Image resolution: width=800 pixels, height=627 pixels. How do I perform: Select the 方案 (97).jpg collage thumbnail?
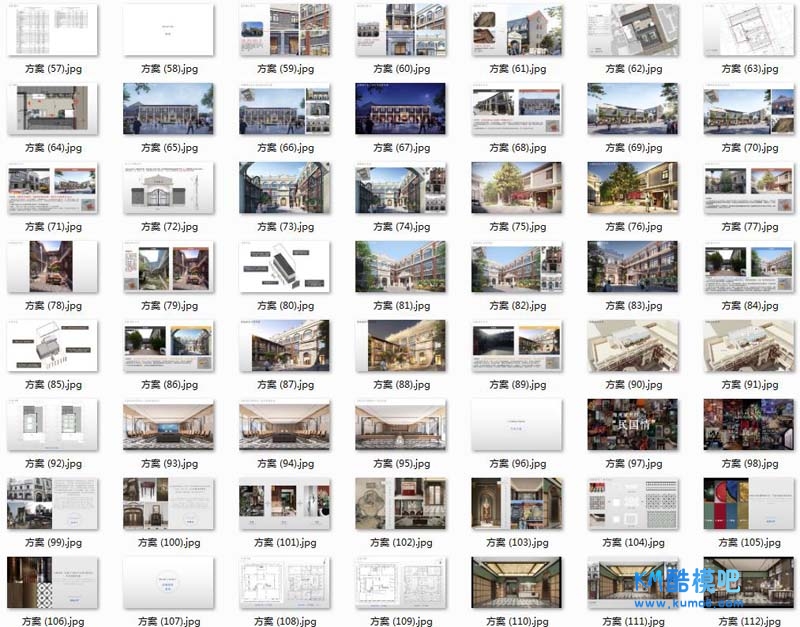[632, 424]
